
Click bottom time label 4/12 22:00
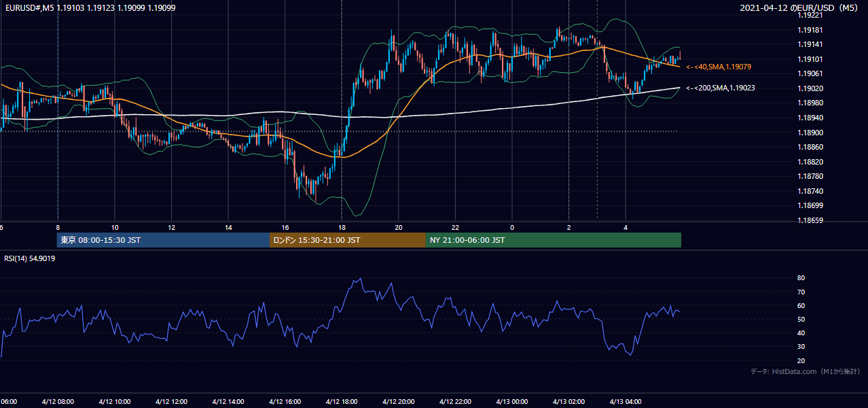455,402
